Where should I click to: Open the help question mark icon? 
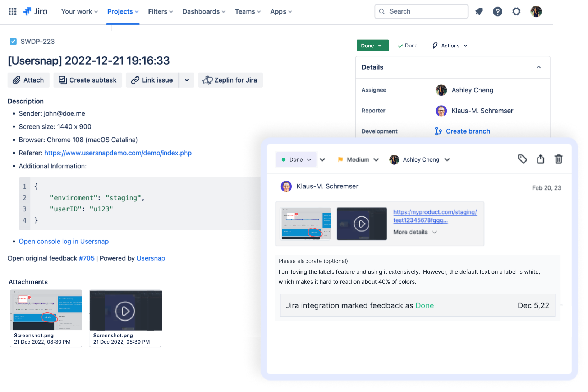tap(497, 11)
